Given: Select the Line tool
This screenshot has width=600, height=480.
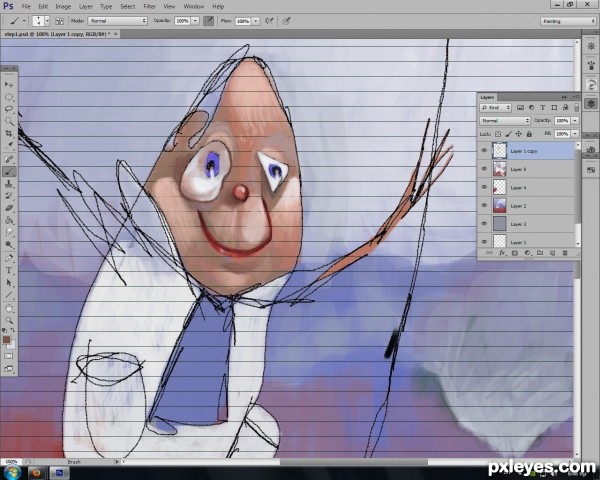Looking at the screenshot, I should tap(8, 295).
